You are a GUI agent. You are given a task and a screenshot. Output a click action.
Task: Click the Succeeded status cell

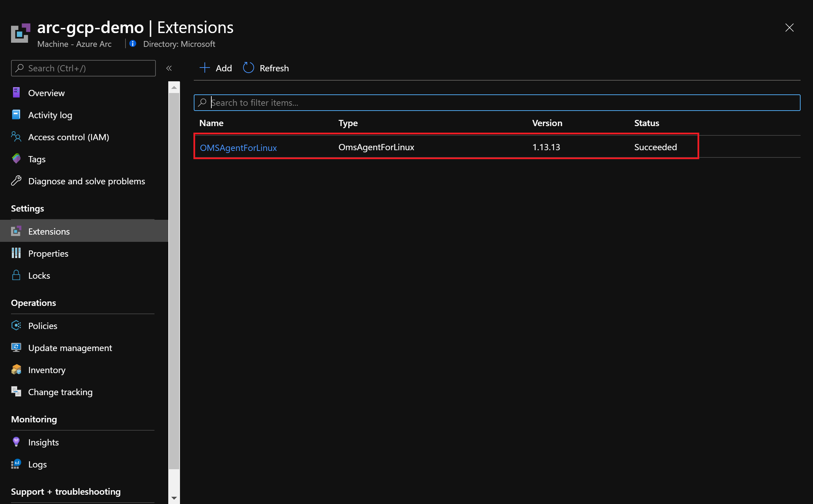point(655,147)
